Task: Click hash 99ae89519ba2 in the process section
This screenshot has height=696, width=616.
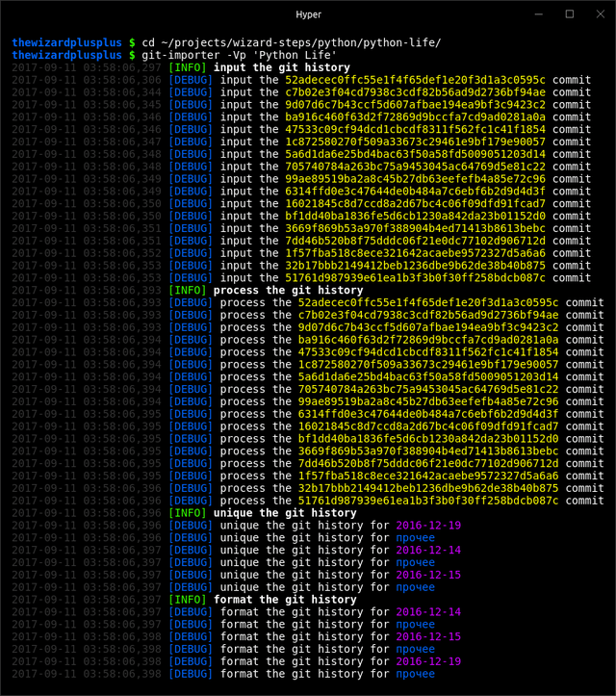Action: tap(428, 401)
